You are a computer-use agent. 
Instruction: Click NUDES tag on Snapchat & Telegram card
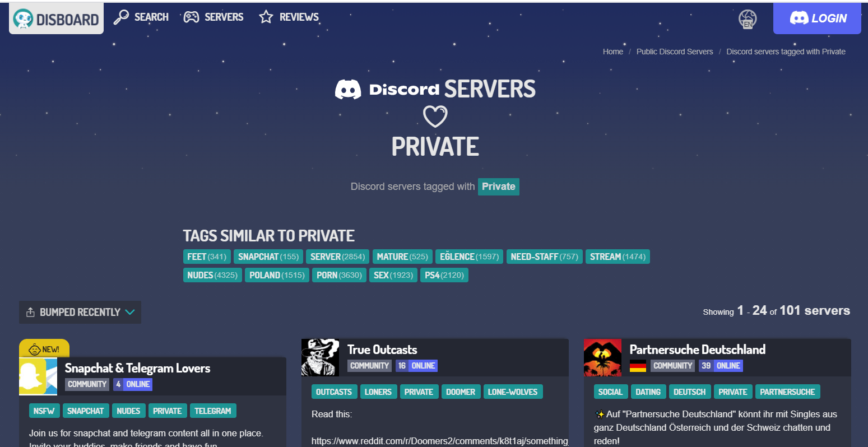128,411
